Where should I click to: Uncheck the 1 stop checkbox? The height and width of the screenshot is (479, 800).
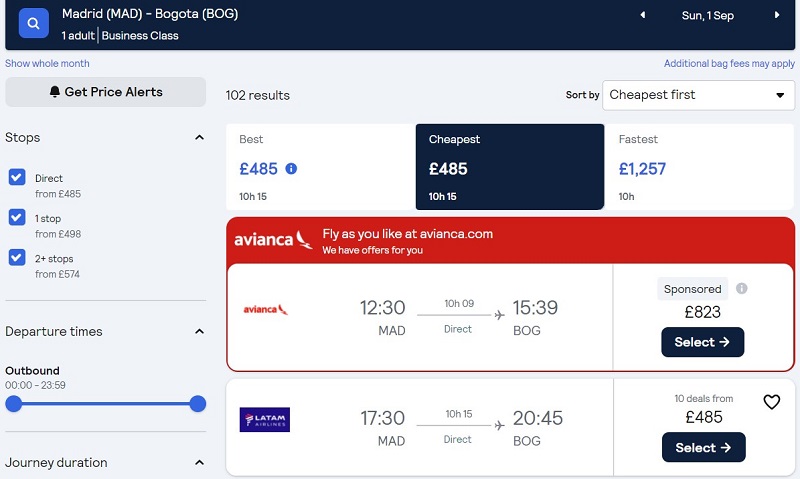click(17, 217)
